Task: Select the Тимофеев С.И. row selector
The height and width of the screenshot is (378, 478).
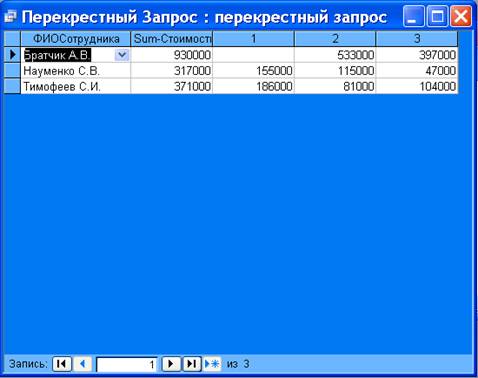Action: 12,86
